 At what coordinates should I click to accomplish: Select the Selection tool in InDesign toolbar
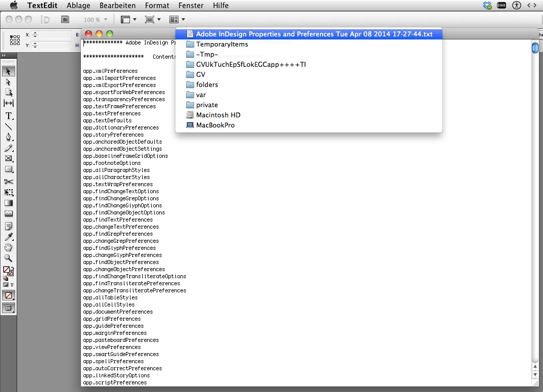click(8, 71)
